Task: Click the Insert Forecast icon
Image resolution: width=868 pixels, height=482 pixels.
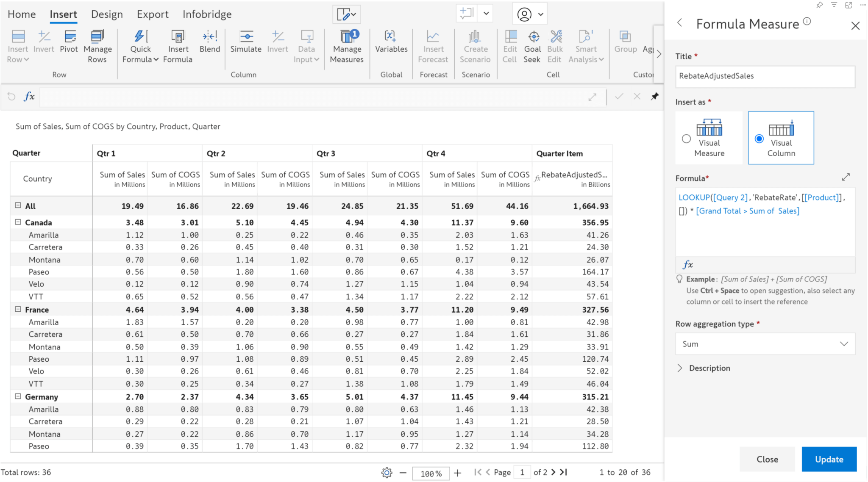Action: 433,36
